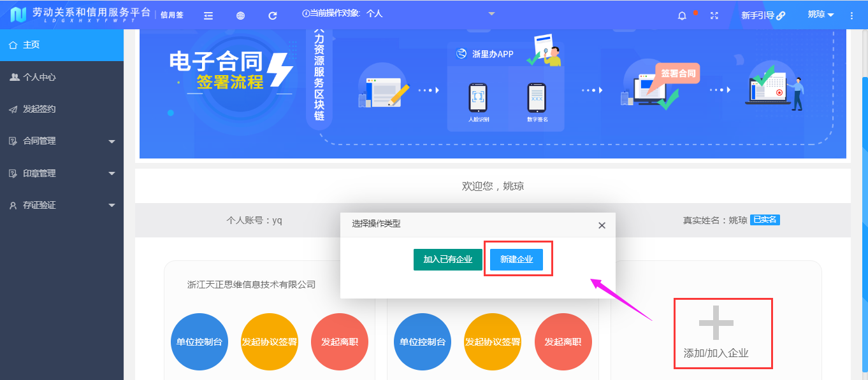This screenshot has height=380, width=868.
Task: Click 单位控制台 for 浙江天正思维 company
Action: 199,342
